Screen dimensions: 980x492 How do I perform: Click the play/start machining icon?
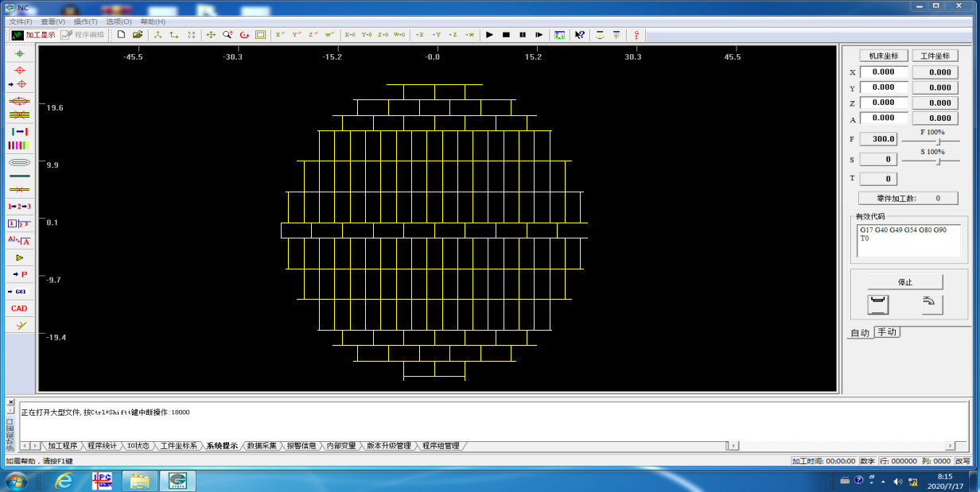490,35
